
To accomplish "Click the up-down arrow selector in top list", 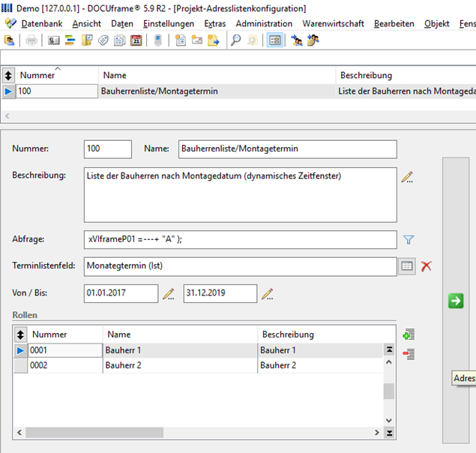I will 8,75.
